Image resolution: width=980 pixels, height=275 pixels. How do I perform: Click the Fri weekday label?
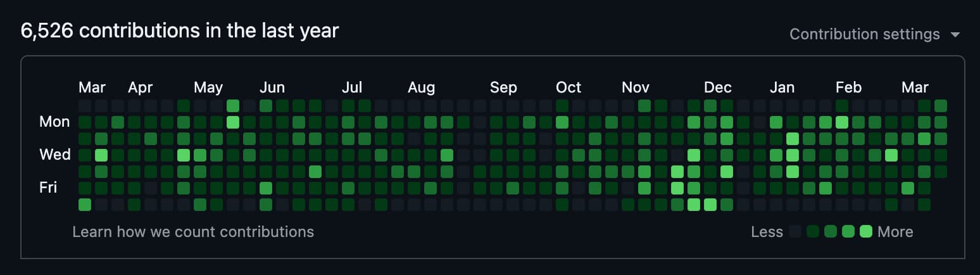pos(49,188)
